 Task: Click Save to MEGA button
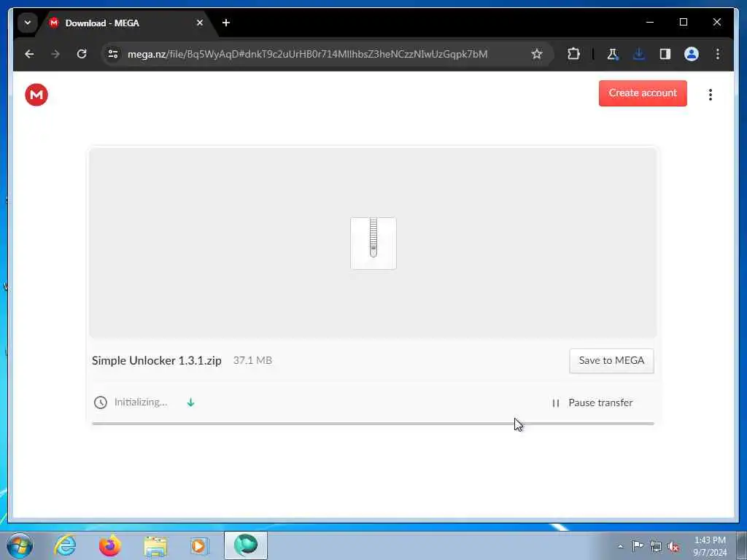point(611,360)
